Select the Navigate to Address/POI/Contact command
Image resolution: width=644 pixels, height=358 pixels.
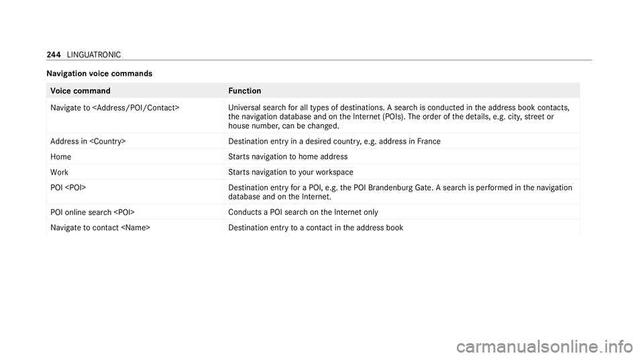(115, 107)
